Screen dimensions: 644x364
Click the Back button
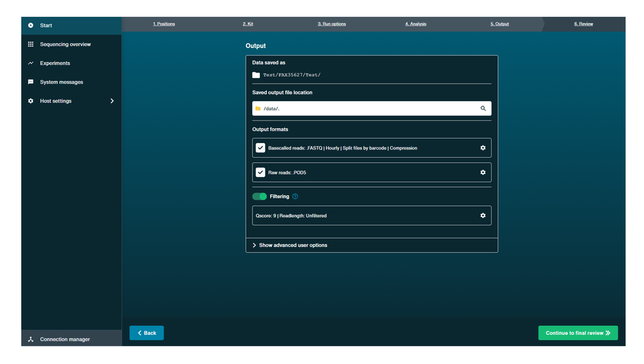pos(147,333)
